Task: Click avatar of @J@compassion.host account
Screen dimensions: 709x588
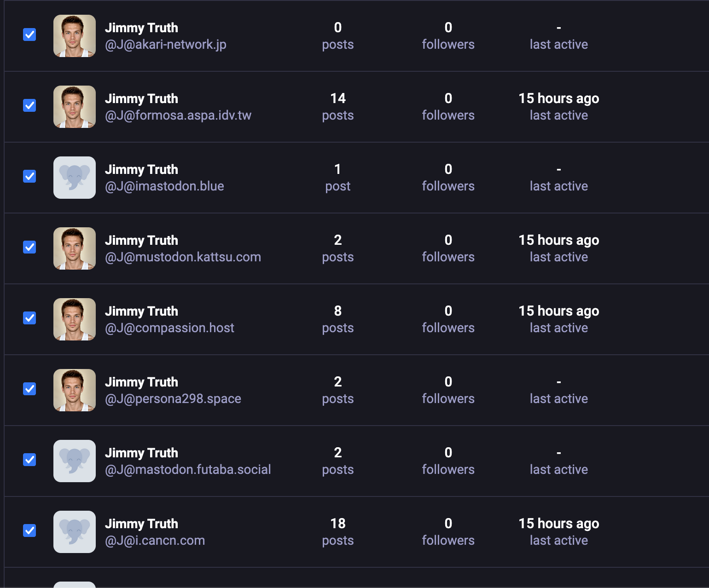Action: (x=75, y=319)
